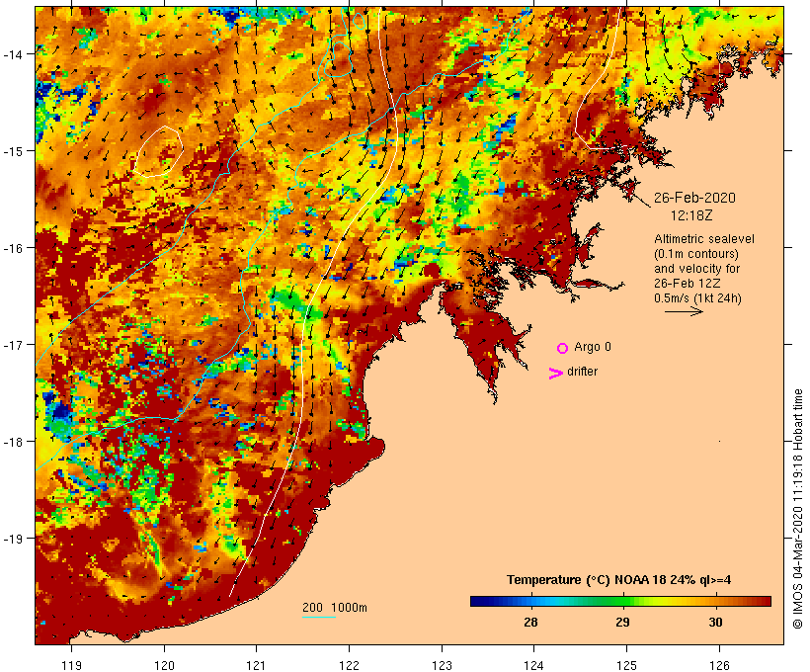The image size is (810, 672).
Task: Click the 125 longitude axis label
Action: 626,665
